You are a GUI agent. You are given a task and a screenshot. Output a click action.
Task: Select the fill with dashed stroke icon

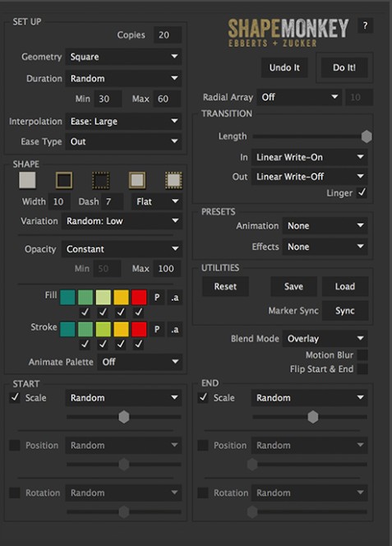coord(173,180)
